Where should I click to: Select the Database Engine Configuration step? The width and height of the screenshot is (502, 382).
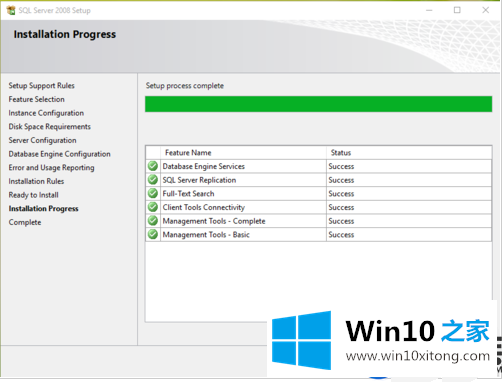coord(60,154)
